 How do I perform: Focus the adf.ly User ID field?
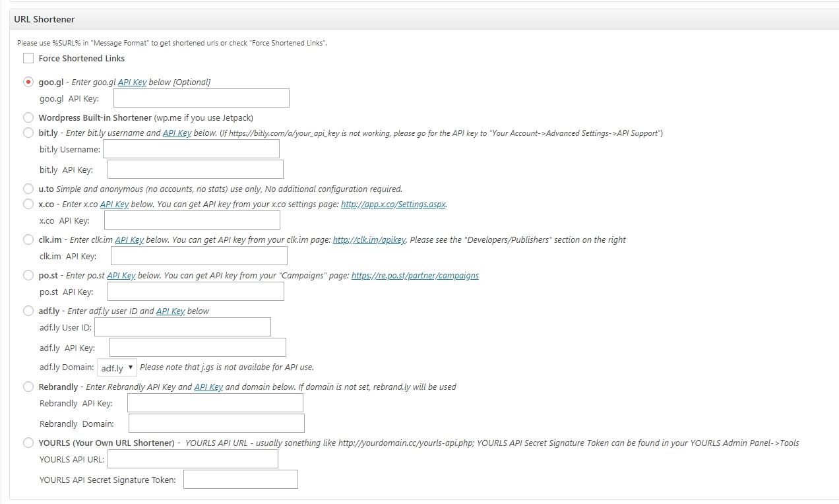[183, 327]
